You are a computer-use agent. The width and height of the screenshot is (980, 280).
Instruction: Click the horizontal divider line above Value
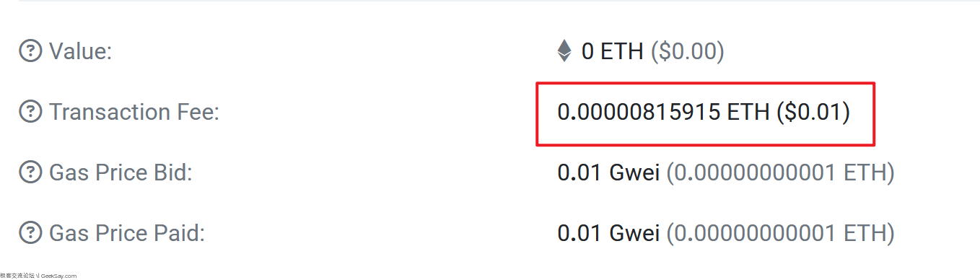[x=498, y=1]
